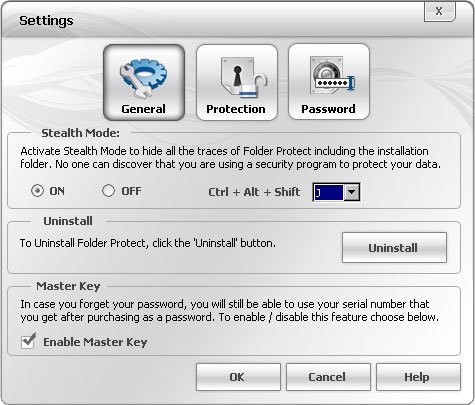This screenshot has width=475, height=405.
Task: Discard changes with the Cancel button
Action: [x=328, y=377]
